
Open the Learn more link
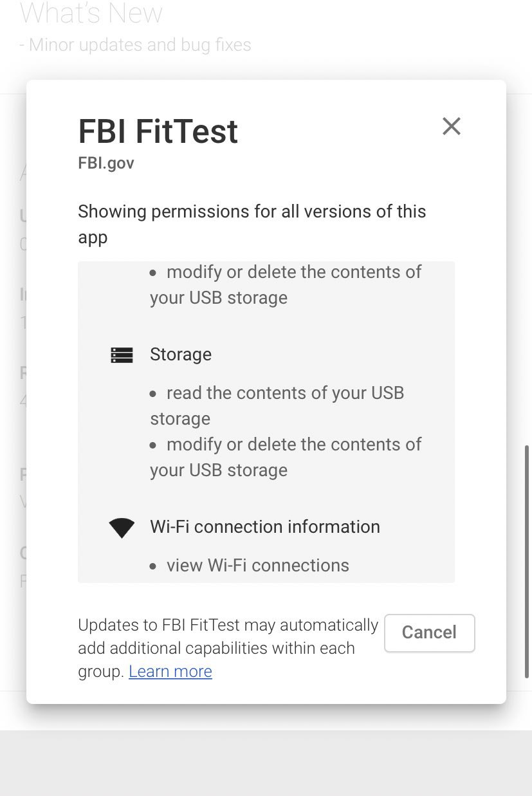(x=170, y=671)
